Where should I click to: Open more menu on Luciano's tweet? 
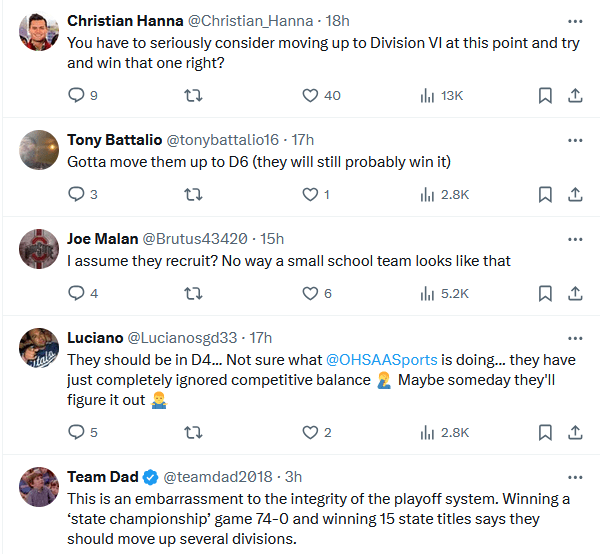click(x=574, y=334)
